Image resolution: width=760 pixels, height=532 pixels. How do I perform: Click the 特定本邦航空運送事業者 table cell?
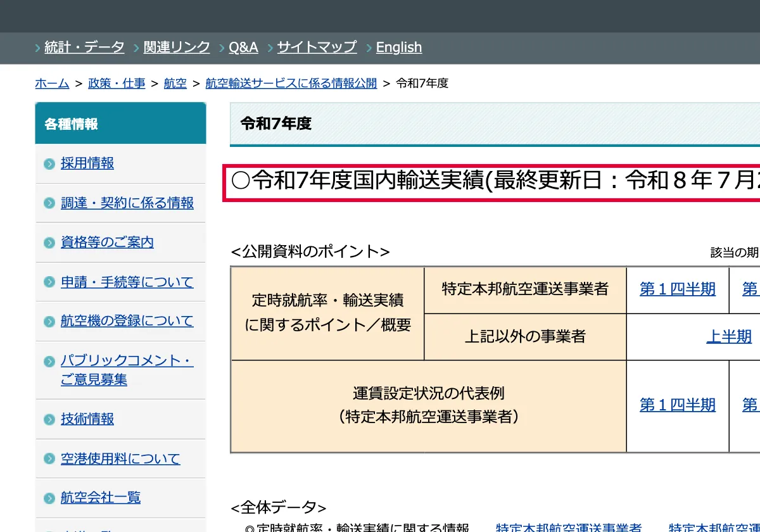point(525,290)
